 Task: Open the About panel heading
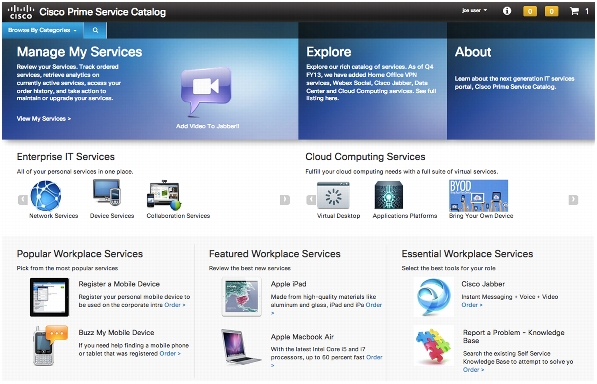pos(473,52)
